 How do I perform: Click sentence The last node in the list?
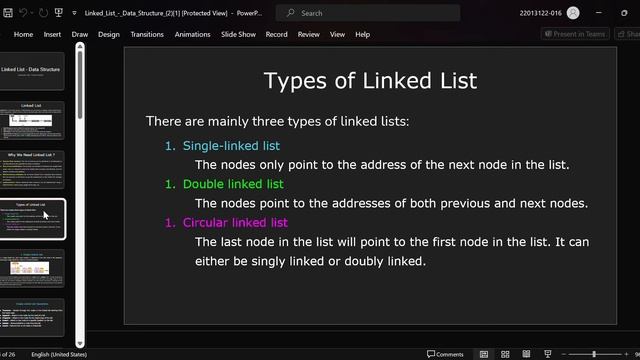[392, 251]
